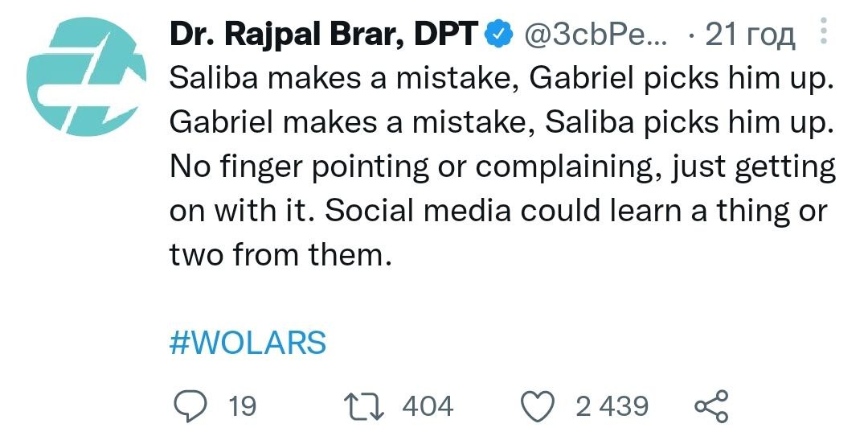This screenshot has height=432, width=868.
Task: Open Dr. Rajpal Brar, DPT profile name
Action: [x=325, y=34]
